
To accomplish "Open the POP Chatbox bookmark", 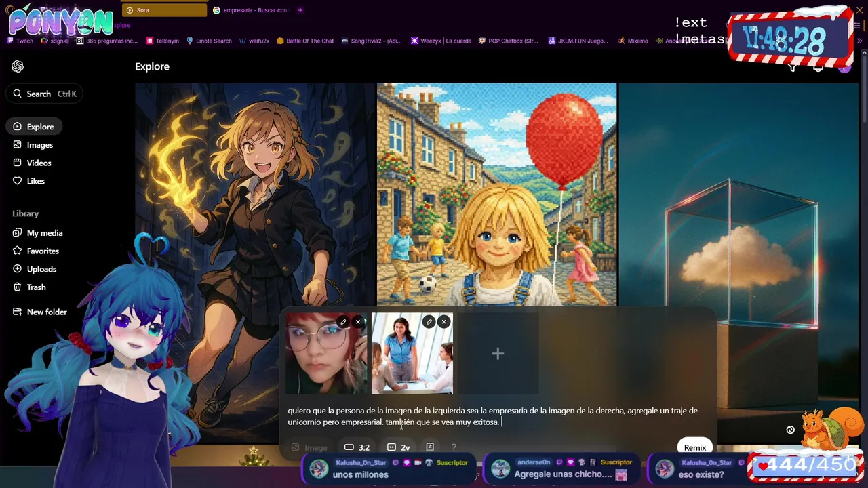I will (x=509, y=41).
